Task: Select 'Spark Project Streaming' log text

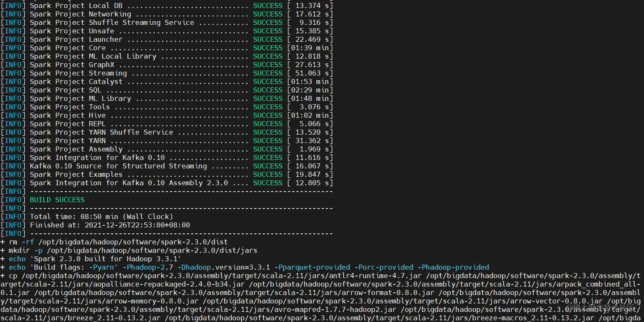Action: (x=78, y=73)
